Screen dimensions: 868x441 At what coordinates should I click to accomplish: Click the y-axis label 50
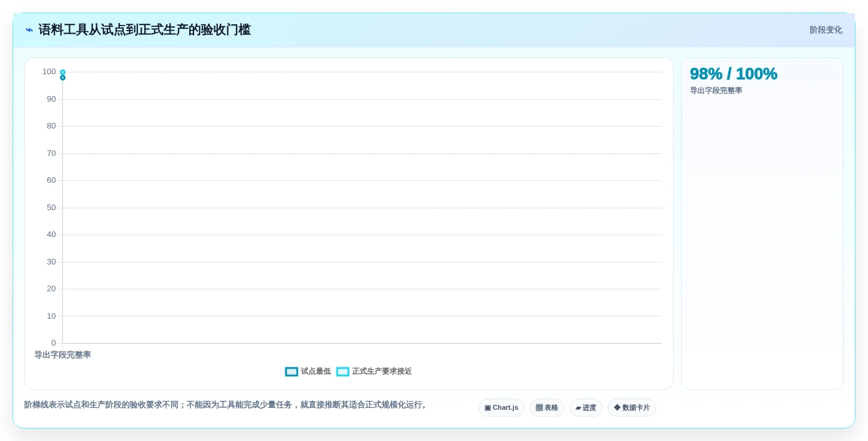51,208
